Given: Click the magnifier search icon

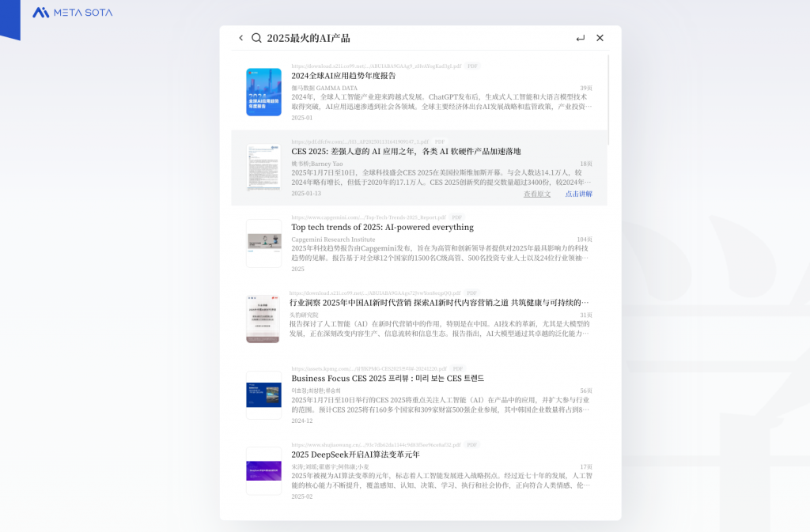Looking at the screenshot, I should coord(256,38).
